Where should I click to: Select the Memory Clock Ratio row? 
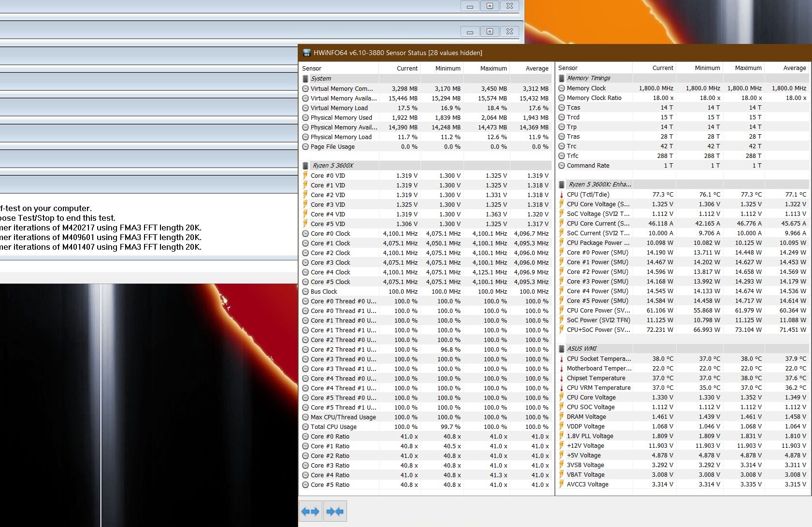pyautogui.click(x=682, y=98)
